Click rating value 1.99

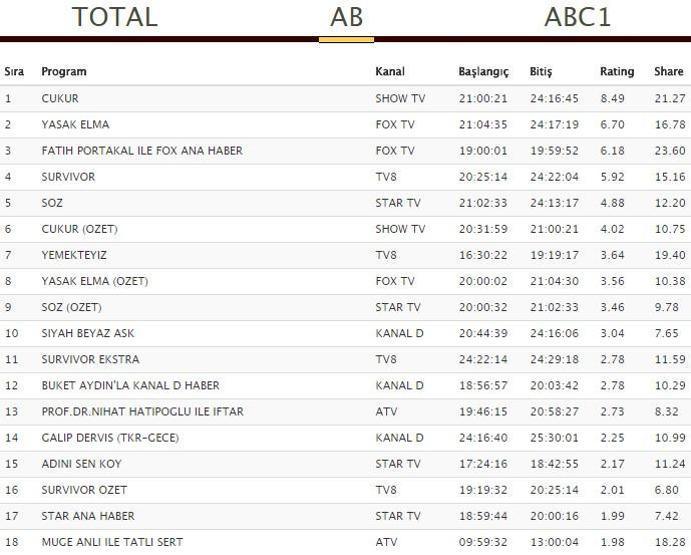(x=612, y=516)
